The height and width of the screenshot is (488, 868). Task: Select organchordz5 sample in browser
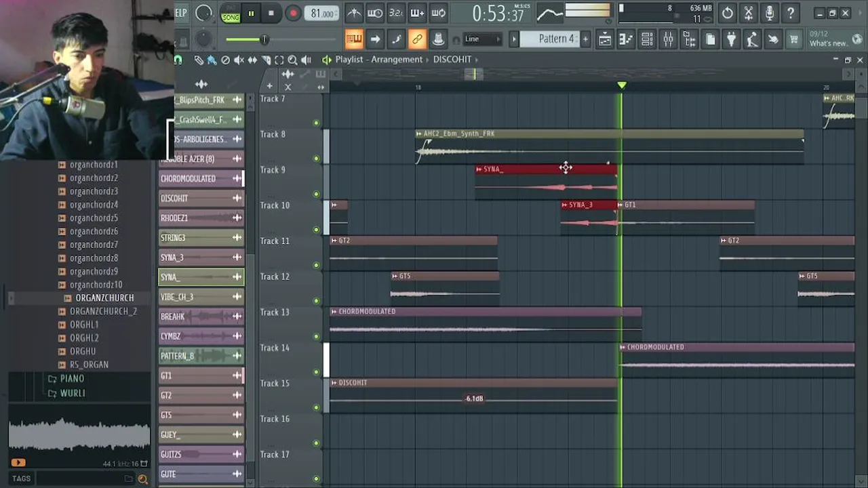coord(94,218)
